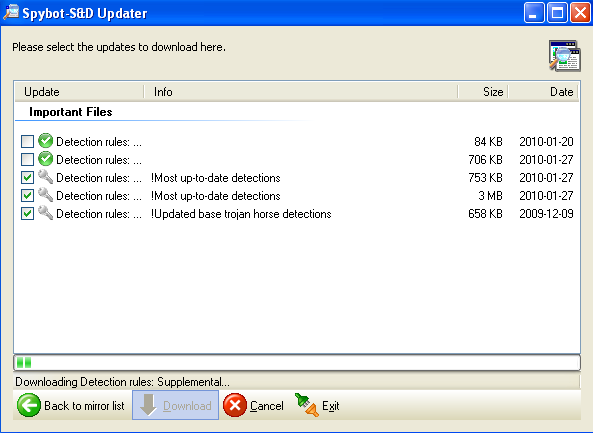Sort by the Update column header
The image size is (593, 433).
79,92
